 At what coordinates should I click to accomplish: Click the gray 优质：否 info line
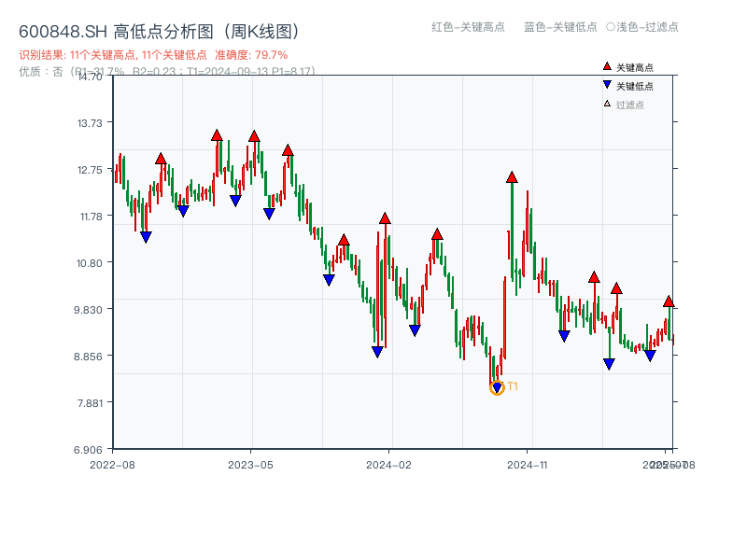coord(167,72)
